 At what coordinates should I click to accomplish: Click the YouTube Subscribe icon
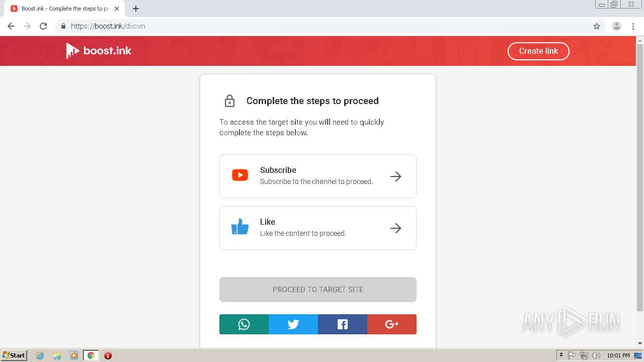click(x=240, y=175)
